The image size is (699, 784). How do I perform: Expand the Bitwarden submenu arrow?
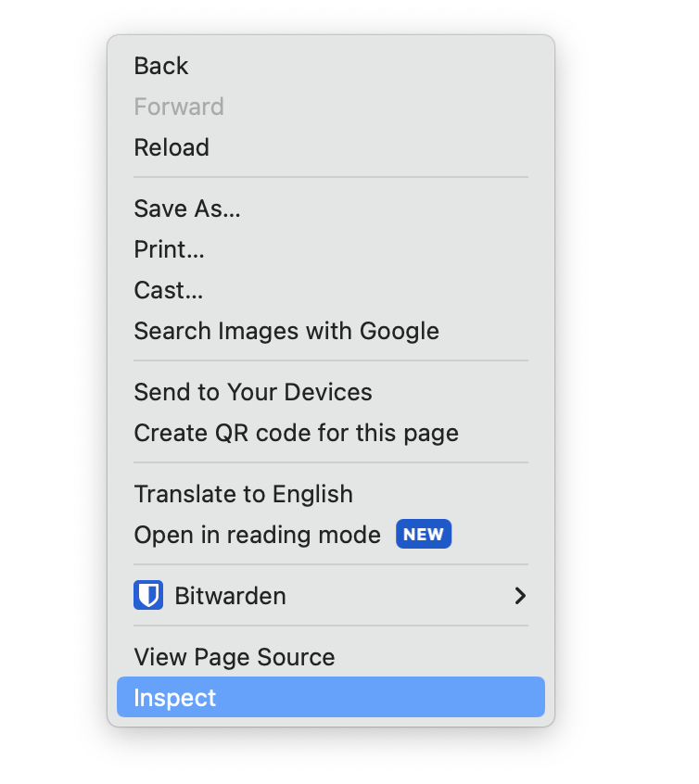pos(520,596)
